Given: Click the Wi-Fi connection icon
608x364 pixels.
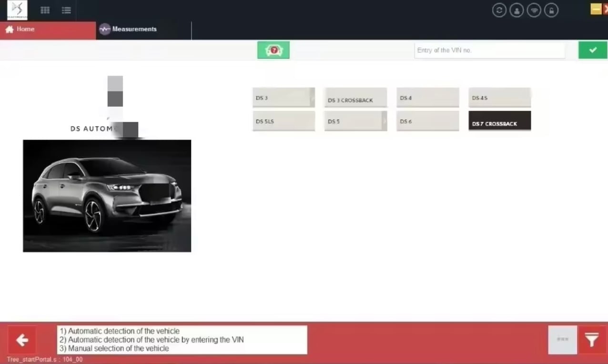Looking at the screenshot, I should (x=534, y=10).
